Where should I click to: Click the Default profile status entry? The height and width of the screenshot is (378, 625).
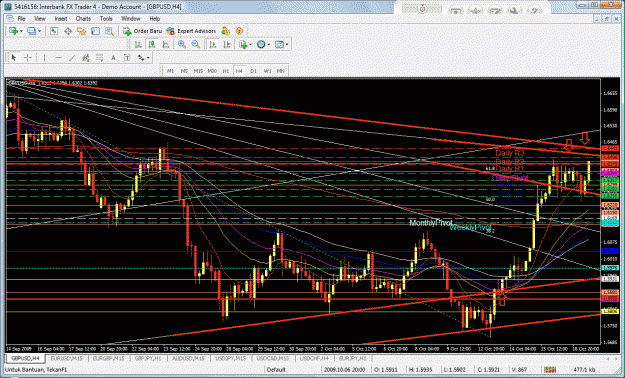pyautogui.click(x=276, y=370)
